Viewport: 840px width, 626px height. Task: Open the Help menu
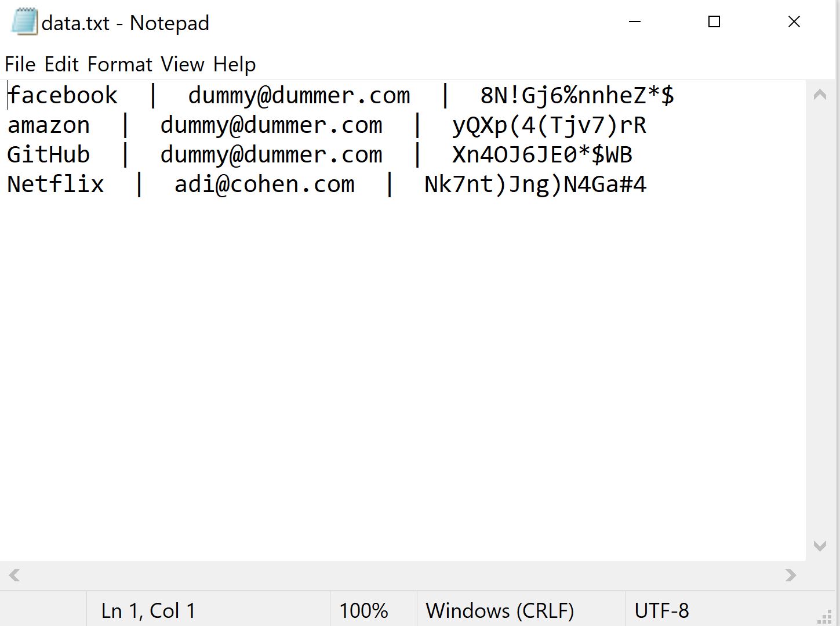(234, 64)
